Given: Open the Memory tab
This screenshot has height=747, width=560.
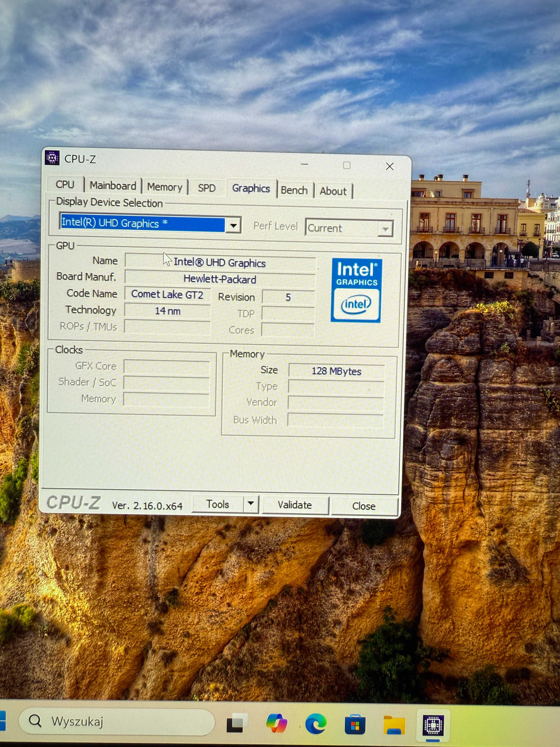Looking at the screenshot, I should point(165,187).
